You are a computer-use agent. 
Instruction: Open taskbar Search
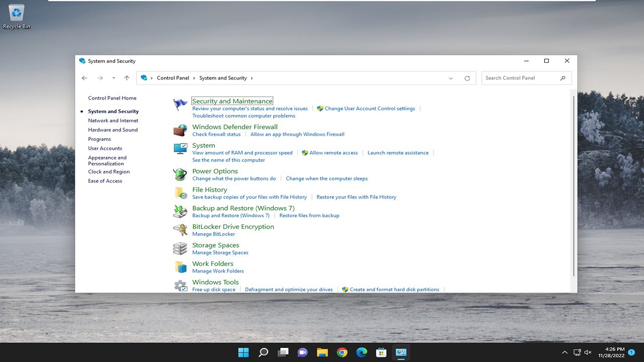point(263,352)
